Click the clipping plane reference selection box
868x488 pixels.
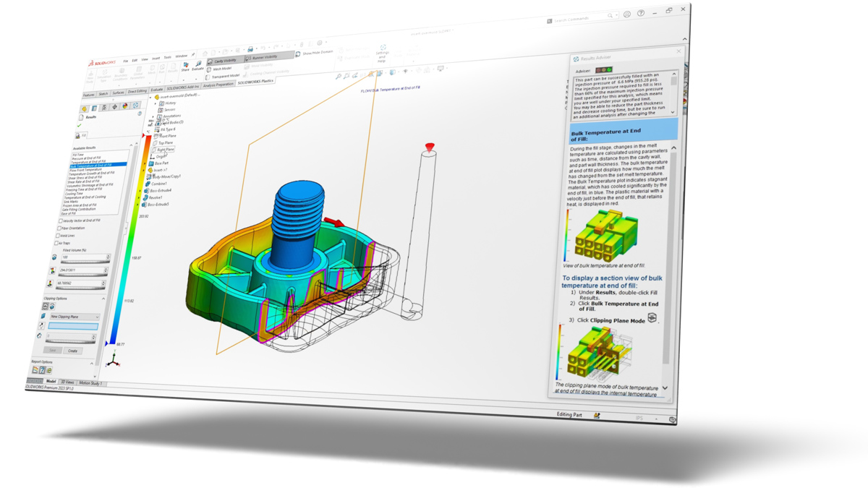coord(73,326)
